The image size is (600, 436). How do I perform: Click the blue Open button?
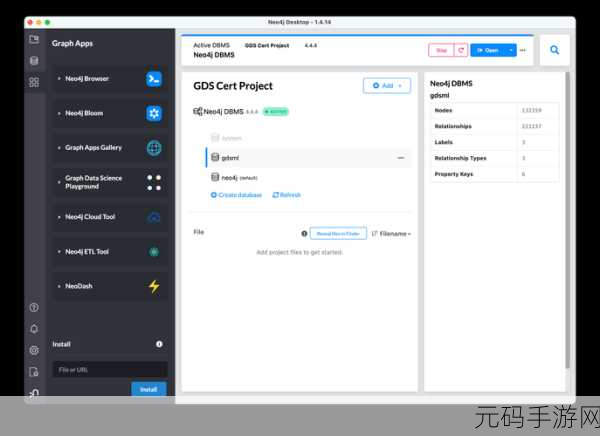[x=488, y=50]
